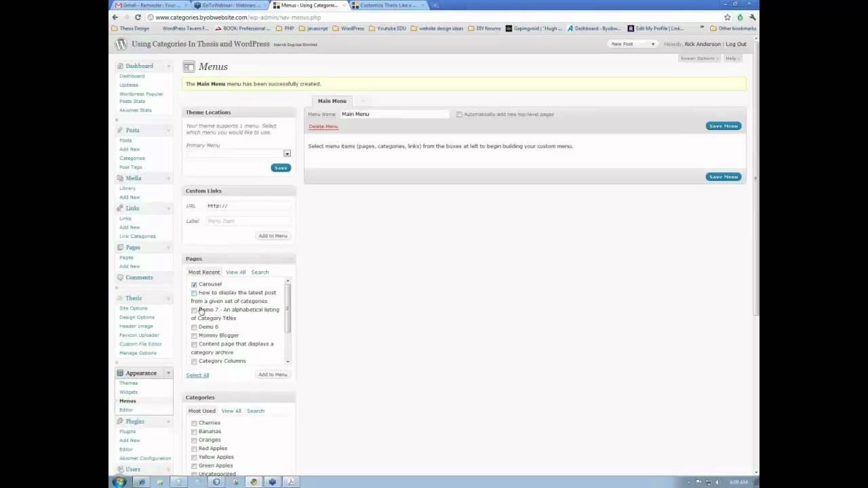Select the Main Menu tab
Image resolution: width=868 pixels, height=488 pixels.
pyautogui.click(x=332, y=101)
